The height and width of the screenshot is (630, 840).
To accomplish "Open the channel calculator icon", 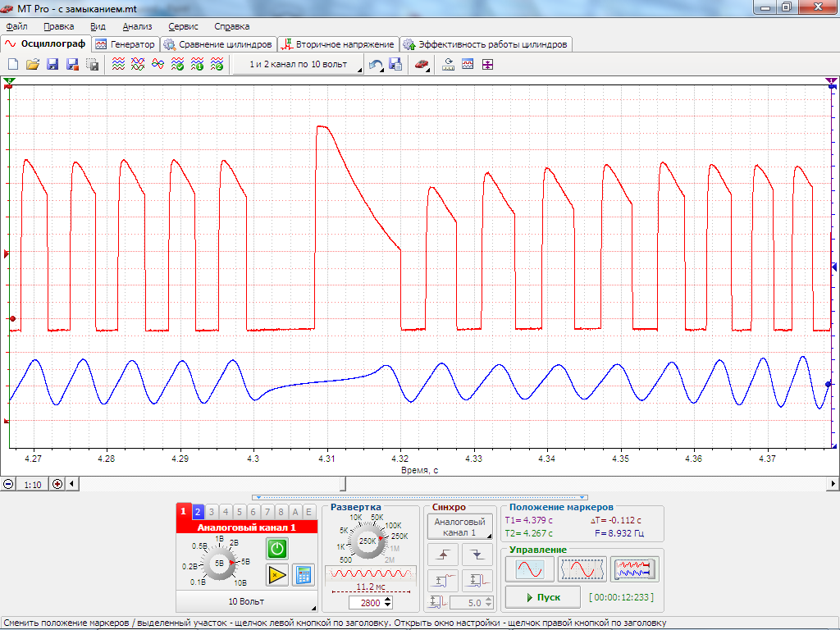I will tap(303, 575).
